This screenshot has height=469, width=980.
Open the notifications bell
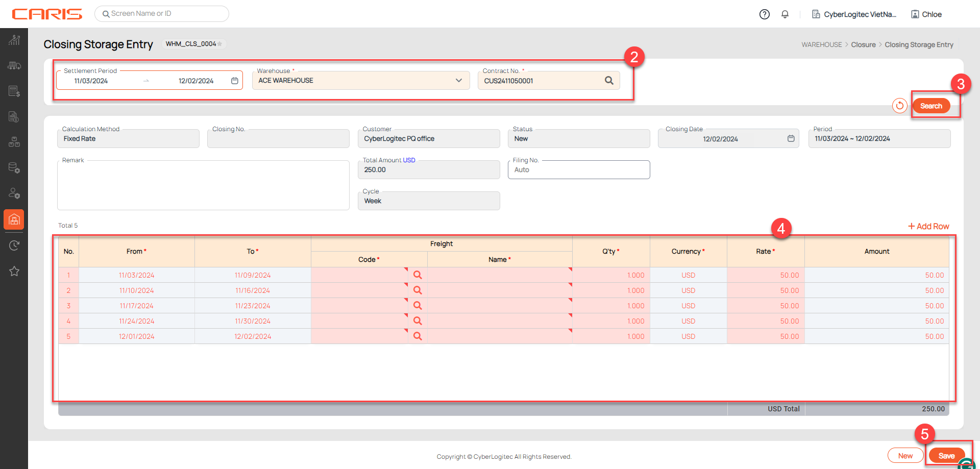(785, 14)
